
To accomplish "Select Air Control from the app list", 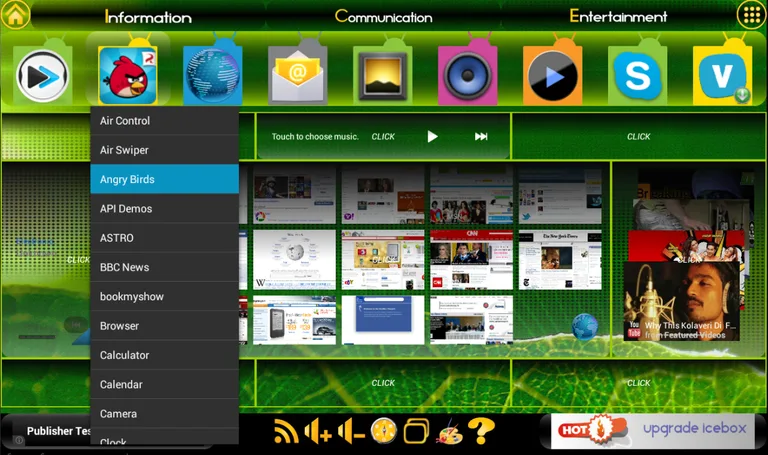I will click(165, 120).
